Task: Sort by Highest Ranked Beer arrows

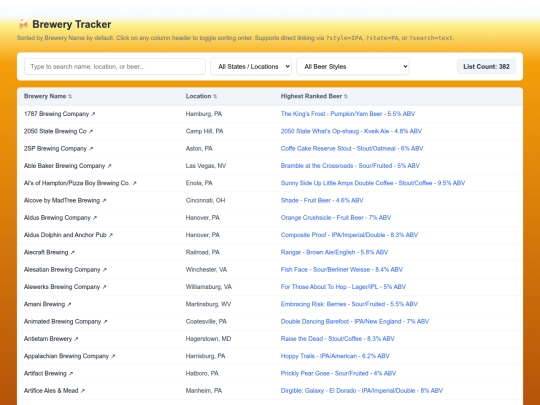Action: click(346, 96)
